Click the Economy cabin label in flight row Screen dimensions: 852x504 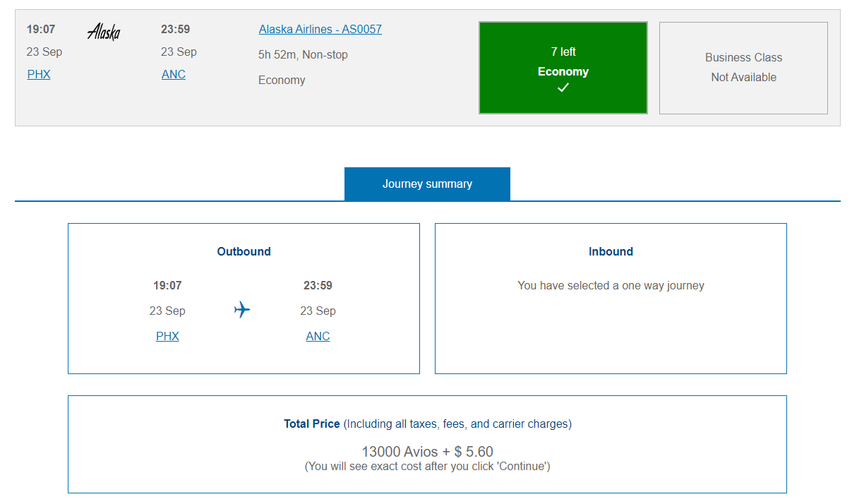pos(281,80)
